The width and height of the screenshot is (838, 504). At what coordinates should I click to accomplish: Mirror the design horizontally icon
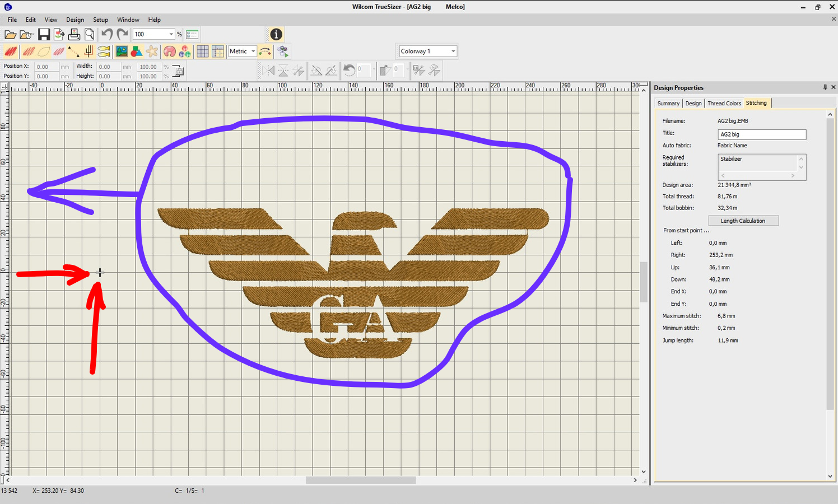point(268,71)
